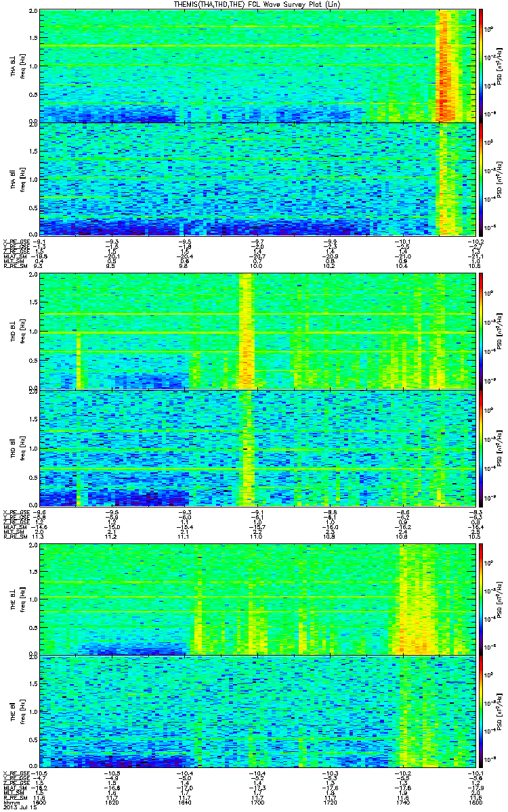Viewport: 508px width, 812px height.
Task: Click the color bar beside THE BL panel
Action: (480, 598)
